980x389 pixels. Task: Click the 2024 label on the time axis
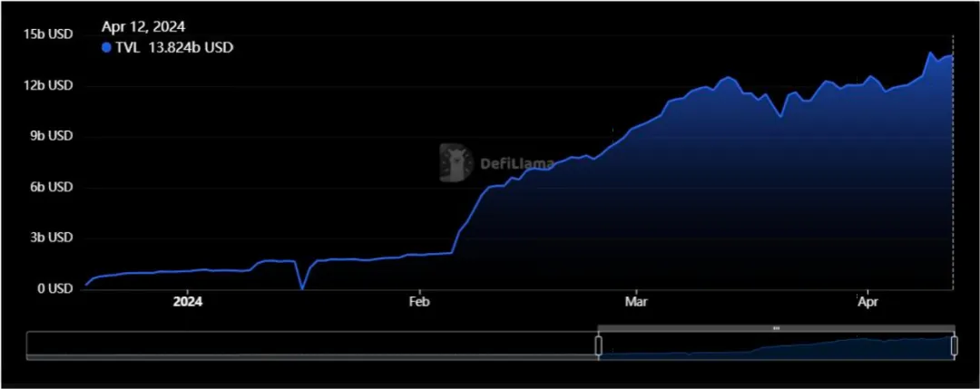point(188,302)
